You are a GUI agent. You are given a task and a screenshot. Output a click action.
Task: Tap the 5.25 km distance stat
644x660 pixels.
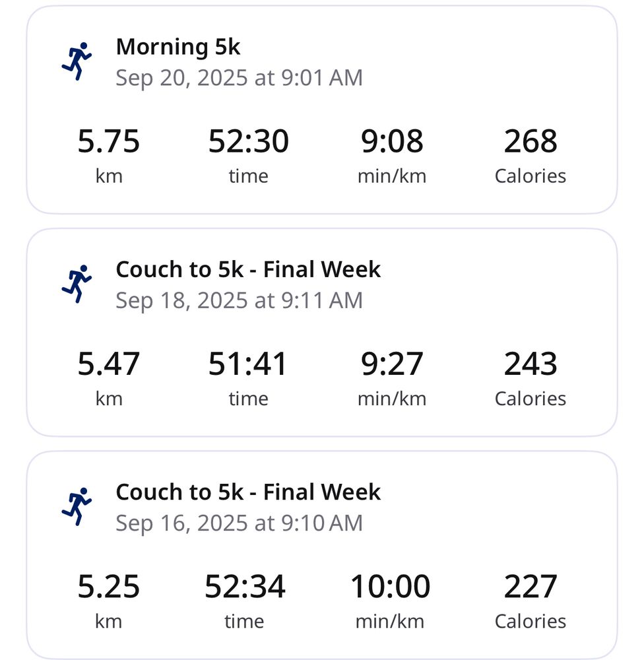[x=109, y=601]
